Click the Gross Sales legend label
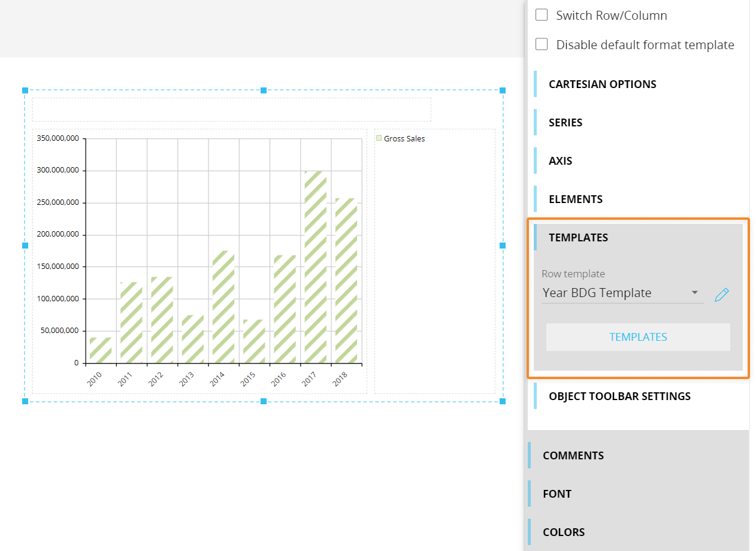The width and height of the screenshot is (756, 551). pyautogui.click(x=404, y=138)
